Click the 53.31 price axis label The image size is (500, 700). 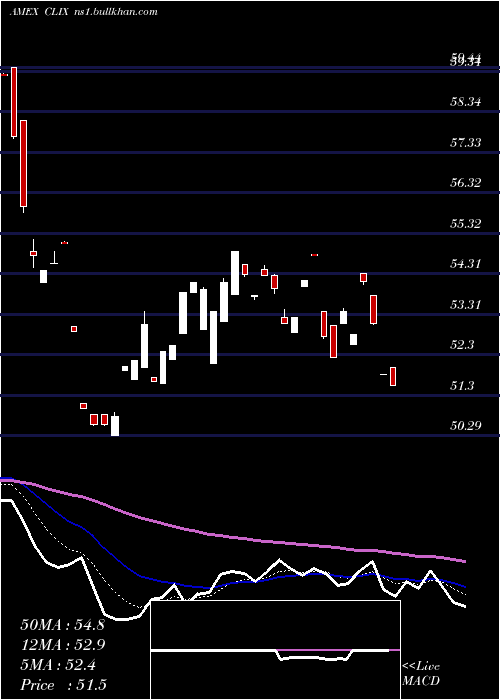click(x=466, y=305)
